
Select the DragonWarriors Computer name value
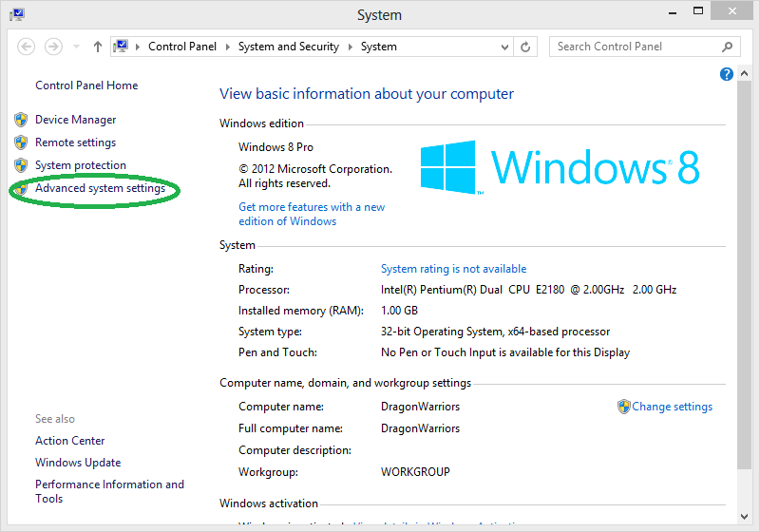click(420, 407)
